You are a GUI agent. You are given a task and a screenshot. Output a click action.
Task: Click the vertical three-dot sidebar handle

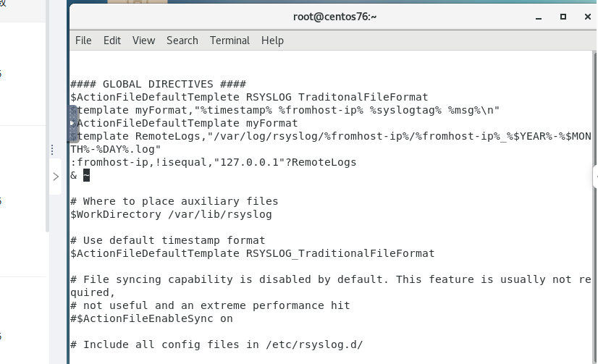tap(52, 150)
